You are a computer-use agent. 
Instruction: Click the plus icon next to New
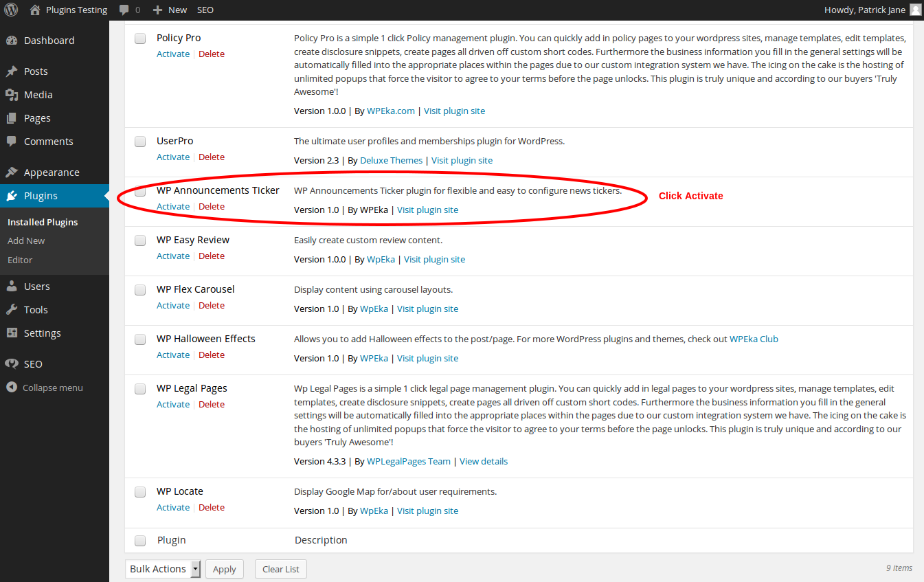point(157,10)
